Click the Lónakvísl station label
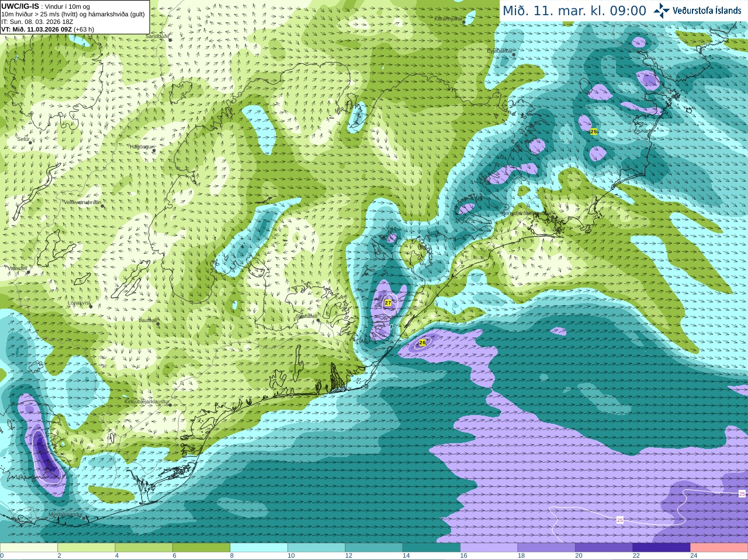Screen dimensions: 748x560 79,303
